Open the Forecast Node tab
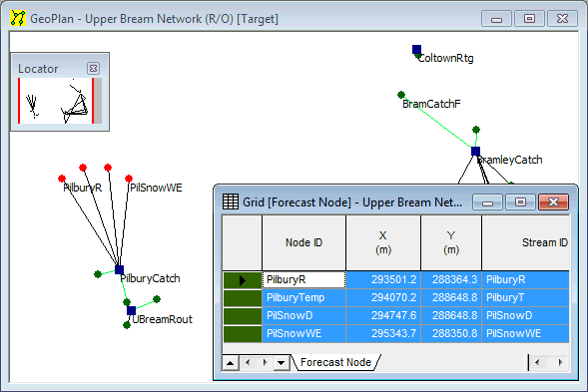Screen dimensions: 588x392 coord(335,362)
